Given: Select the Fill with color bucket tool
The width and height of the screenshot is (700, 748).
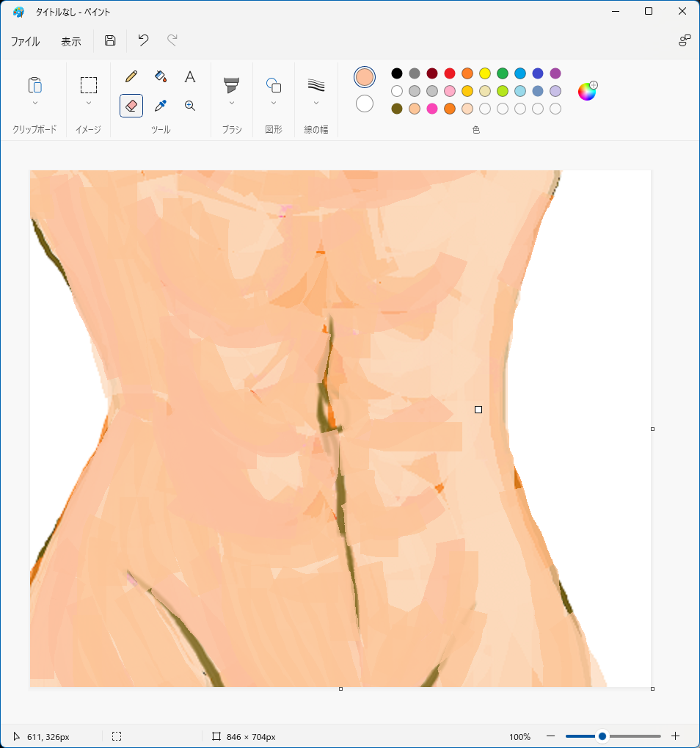Looking at the screenshot, I should point(161,76).
